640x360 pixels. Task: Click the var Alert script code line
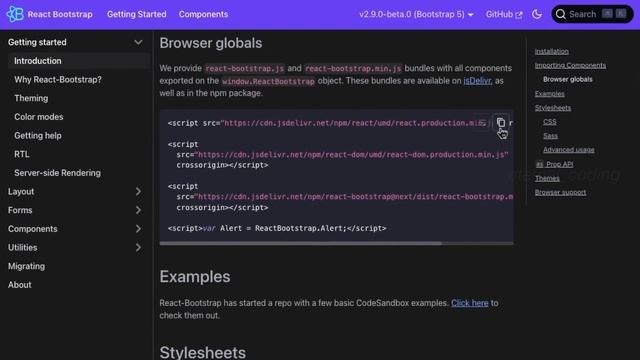[x=277, y=228]
